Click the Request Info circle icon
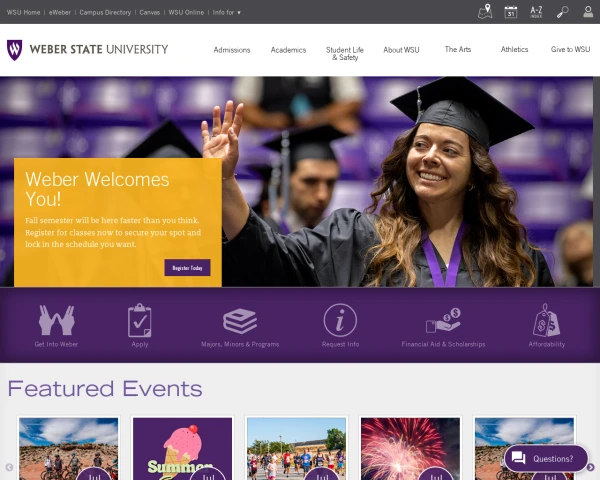 (340, 320)
